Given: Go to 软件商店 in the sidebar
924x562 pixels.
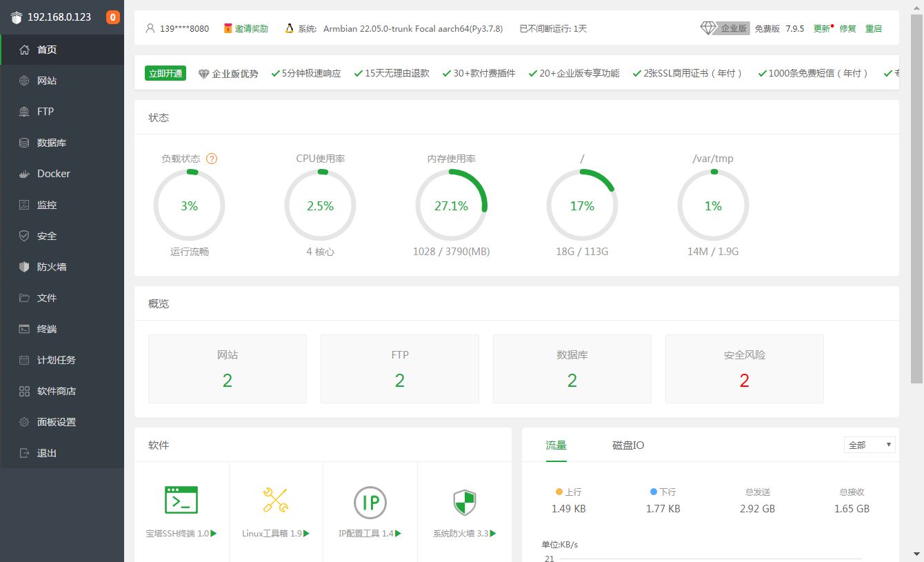Looking at the screenshot, I should point(56,391).
